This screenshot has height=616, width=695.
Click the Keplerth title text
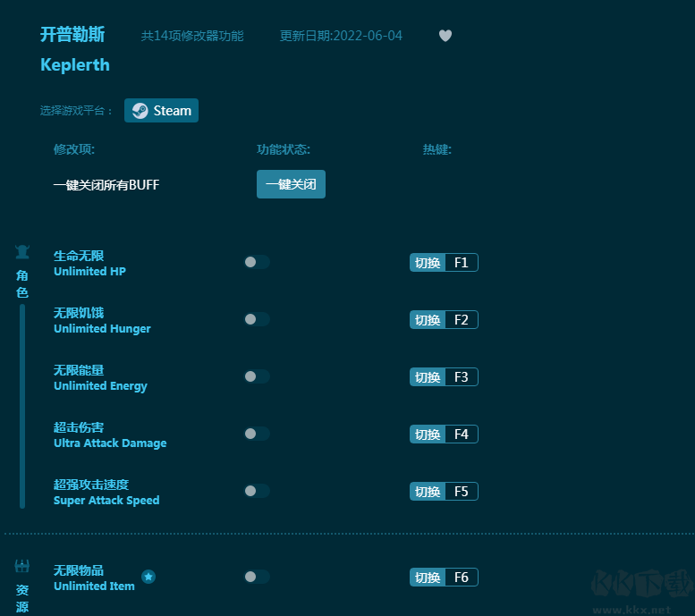point(75,65)
